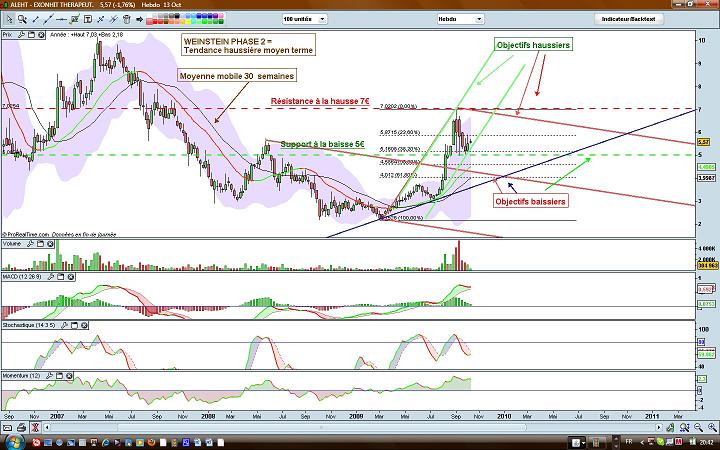This screenshot has width=720, height=450.
Task: Click the trash delete objects icon
Action: coord(126,19)
